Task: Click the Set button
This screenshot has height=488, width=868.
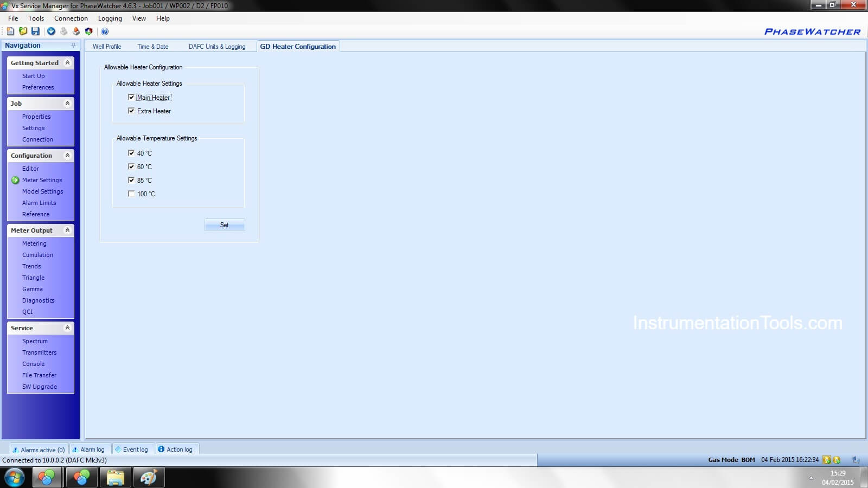Action: click(225, 225)
